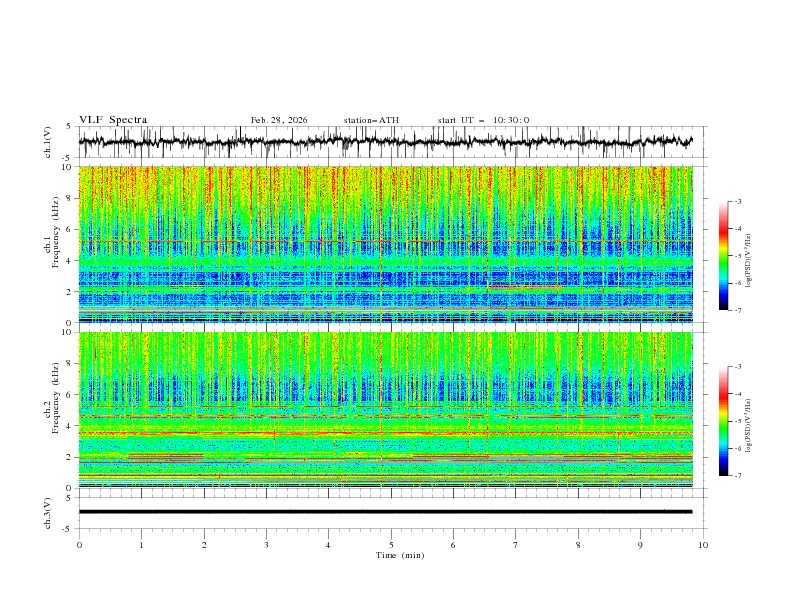Click the "ch.1 Frequency (kHz)" axis label
Viewport: 792px width, 612px height.
point(53,233)
